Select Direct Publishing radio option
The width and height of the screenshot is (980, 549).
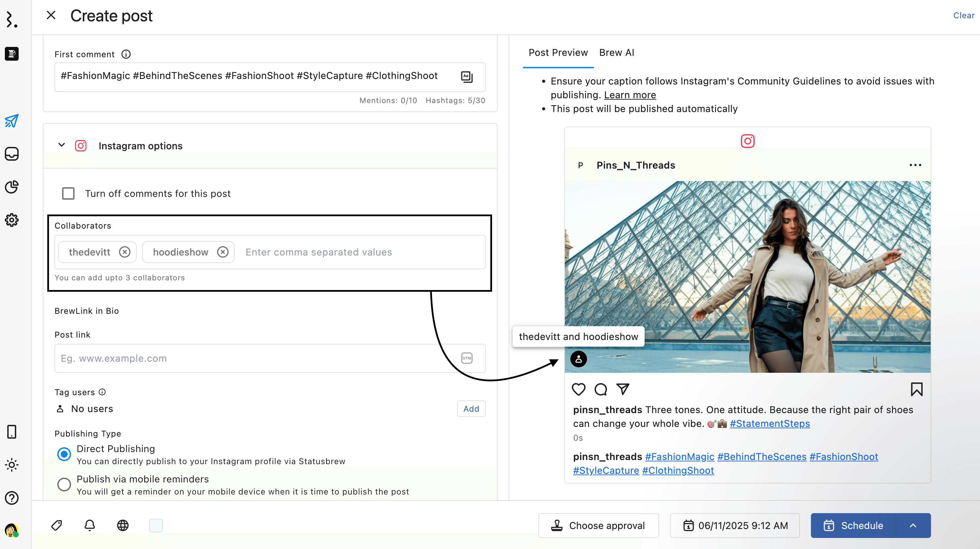tap(64, 454)
